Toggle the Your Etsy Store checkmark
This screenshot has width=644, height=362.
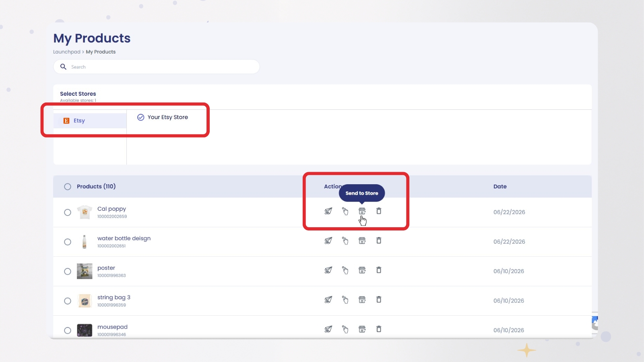(x=140, y=117)
